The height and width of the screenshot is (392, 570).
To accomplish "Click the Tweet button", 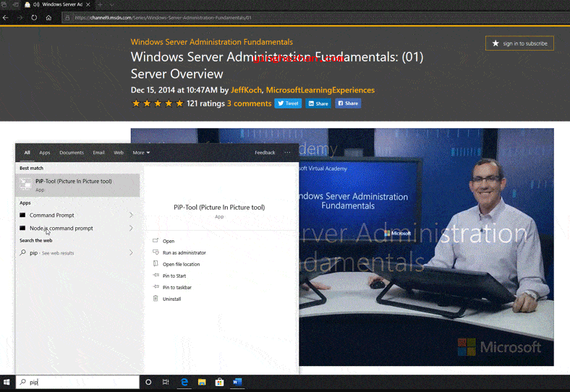I will pyautogui.click(x=288, y=103).
